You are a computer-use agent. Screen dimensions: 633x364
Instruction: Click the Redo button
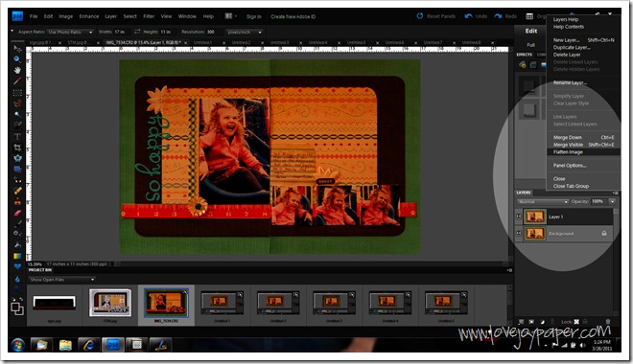click(505, 16)
